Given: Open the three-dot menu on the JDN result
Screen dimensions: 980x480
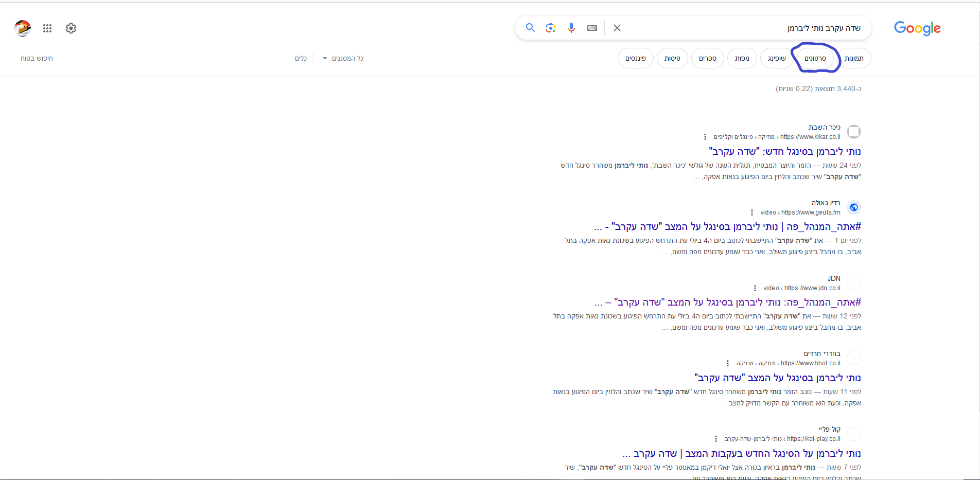Looking at the screenshot, I should coord(755,288).
